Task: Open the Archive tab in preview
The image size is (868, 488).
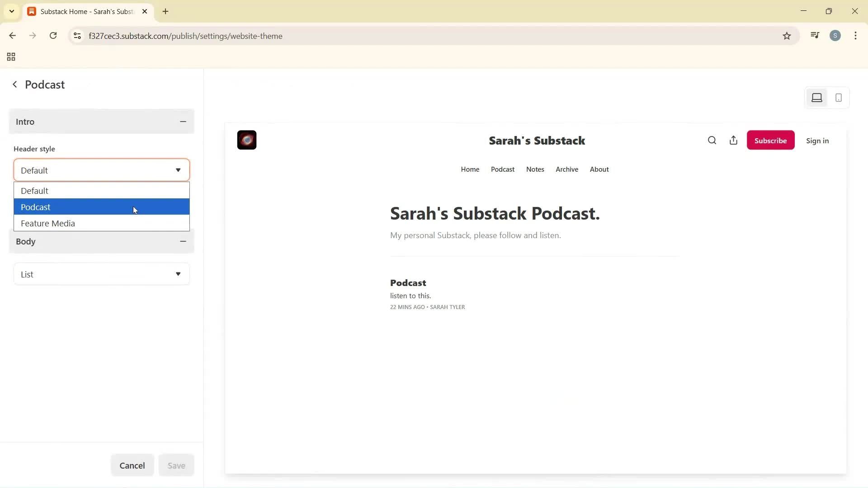Action: tap(566, 169)
